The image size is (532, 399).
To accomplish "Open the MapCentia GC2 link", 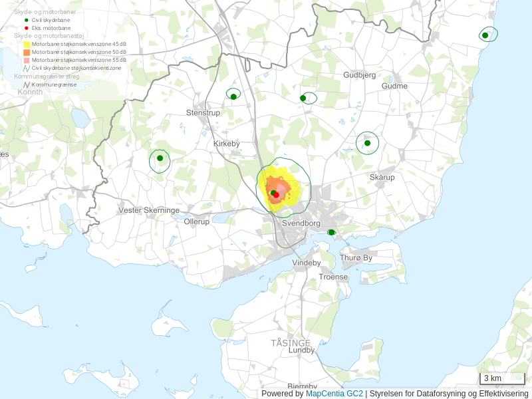I will click(x=334, y=394).
